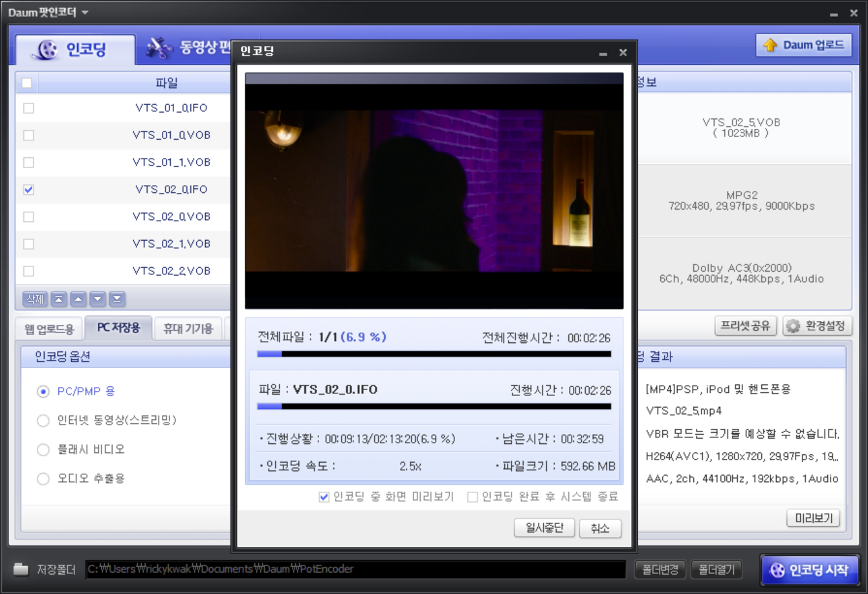Click the VTS_02_5.VOB (1023MB) info text
This screenshot has height=594, width=868.
pos(741,127)
